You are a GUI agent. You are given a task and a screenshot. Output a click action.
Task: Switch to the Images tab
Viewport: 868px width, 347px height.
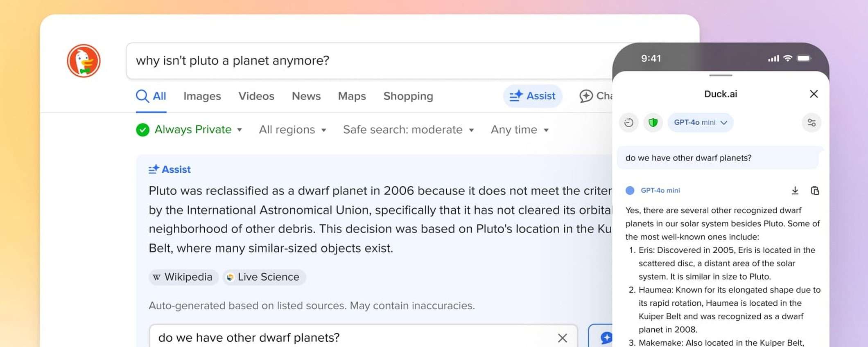pos(202,96)
